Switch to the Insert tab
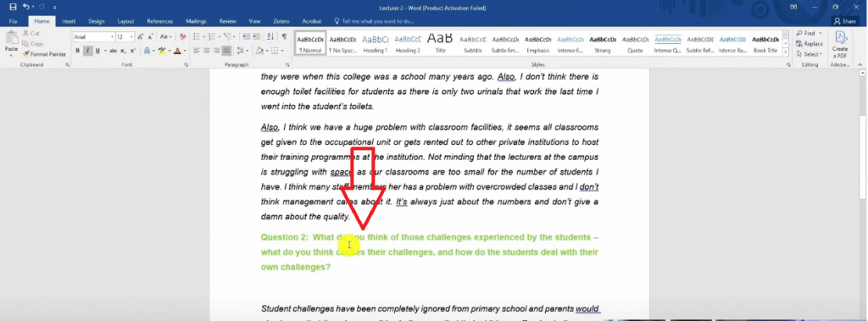The width and height of the screenshot is (868, 321). pyautogui.click(x=69, y=21)
